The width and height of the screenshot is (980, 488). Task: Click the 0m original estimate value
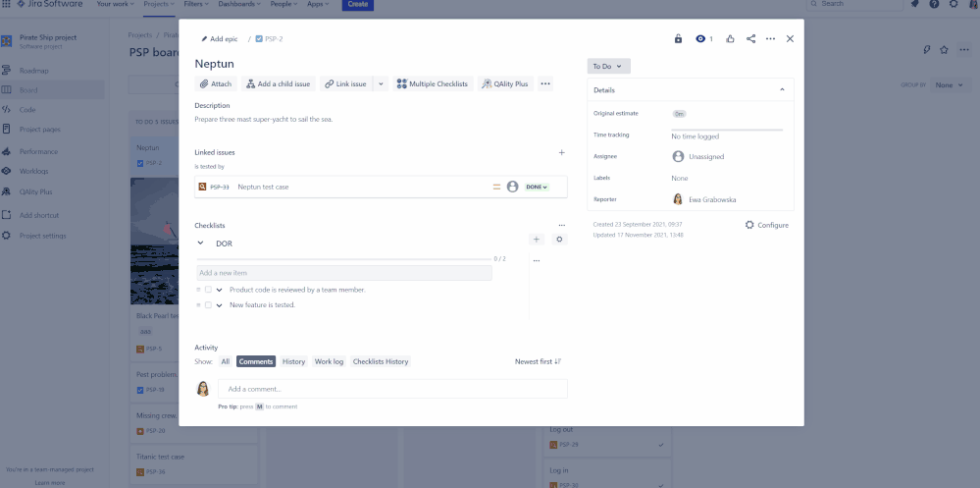click(x=680, y=114)
